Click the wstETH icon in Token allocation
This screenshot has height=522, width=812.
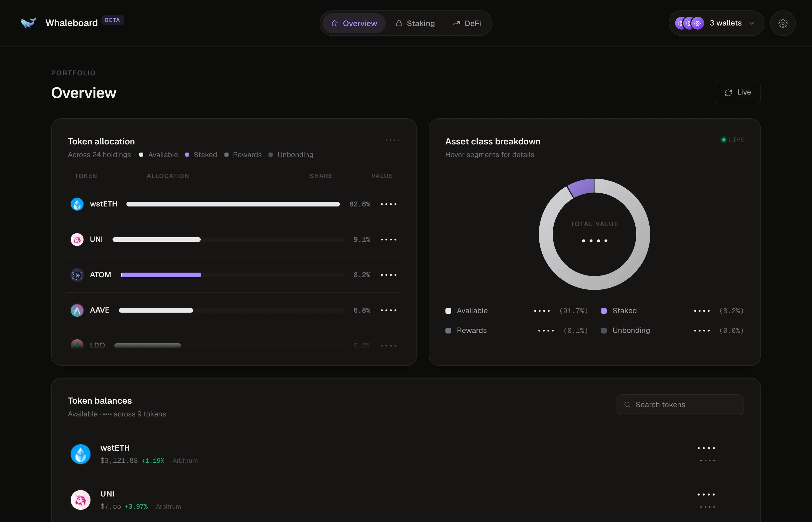click(x=77, y=204)
